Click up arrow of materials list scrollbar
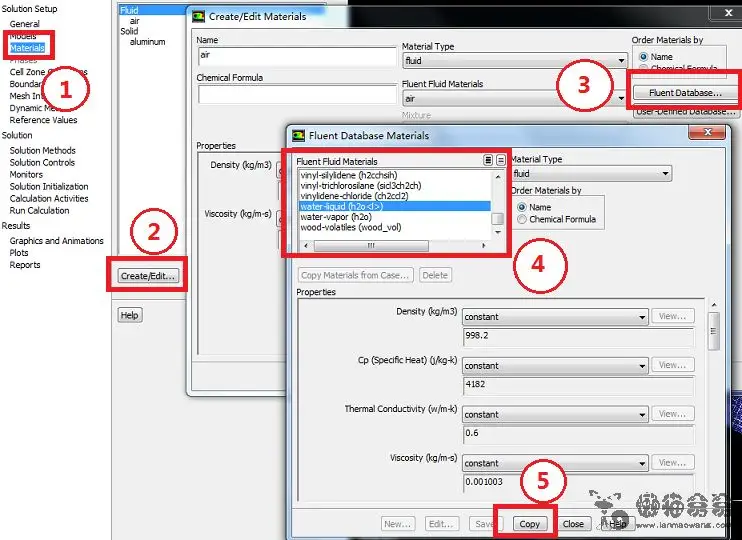This screenshot has width=742, height=540. pyautogui.click(x=497, y=177)
